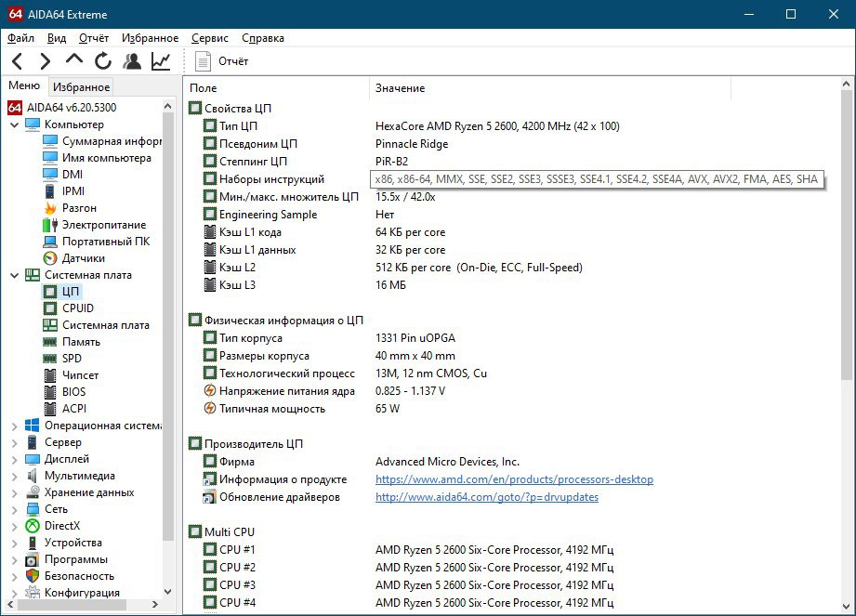Screen dimensions: 856x616
Task: Select the SPD memory icon item
Action: 50,359
